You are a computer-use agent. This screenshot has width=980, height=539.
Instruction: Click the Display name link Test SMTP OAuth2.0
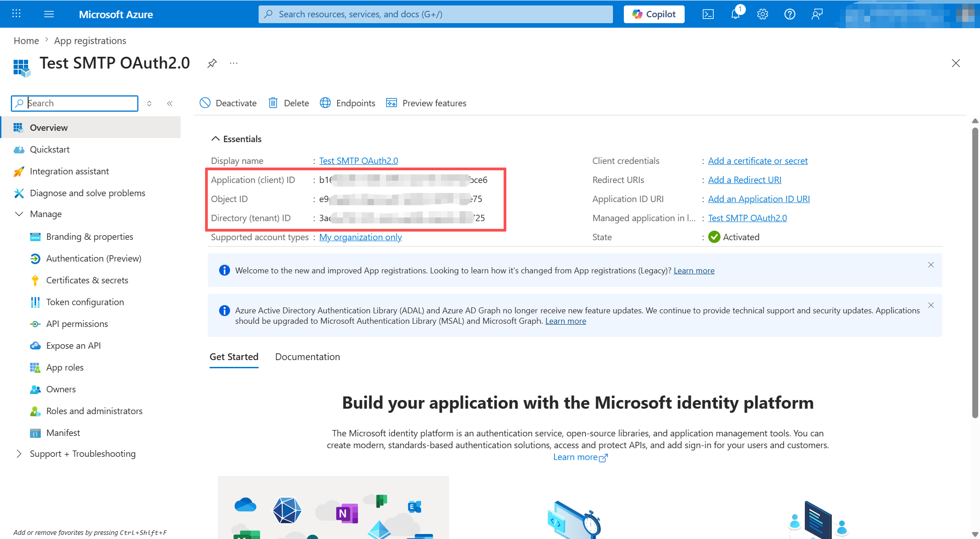[x=358, y=161]
